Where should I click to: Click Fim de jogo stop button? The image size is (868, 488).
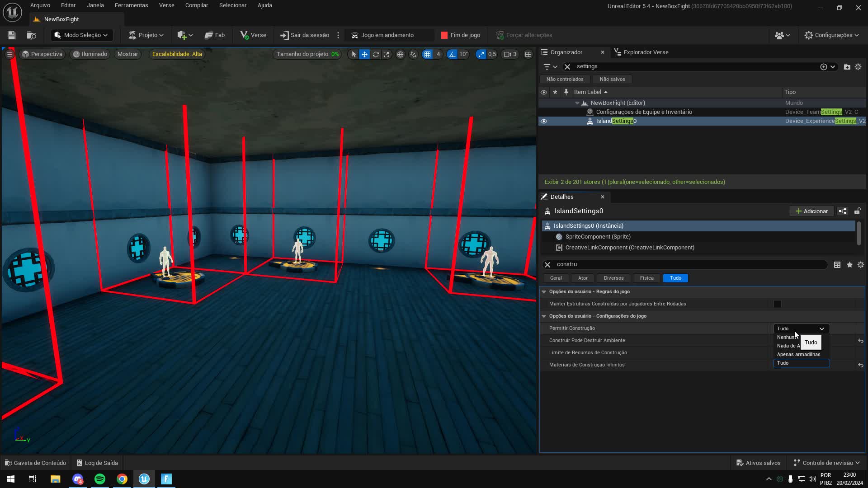(461, 35)
